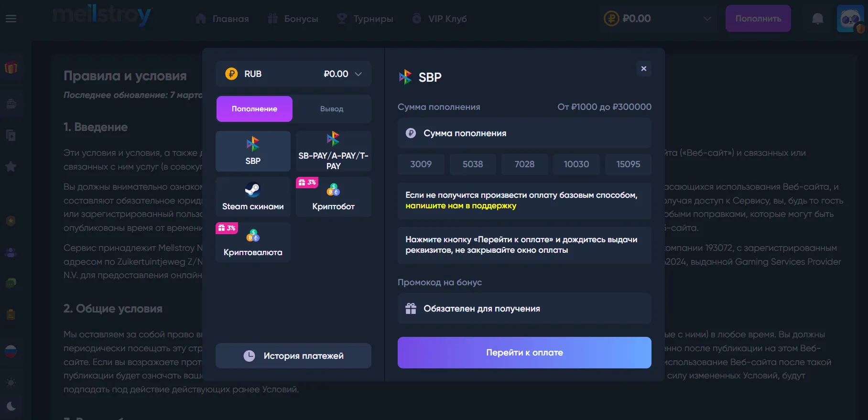Select the Криптовалюта deposit method
The image size is (868, 420).
(253, 242)
